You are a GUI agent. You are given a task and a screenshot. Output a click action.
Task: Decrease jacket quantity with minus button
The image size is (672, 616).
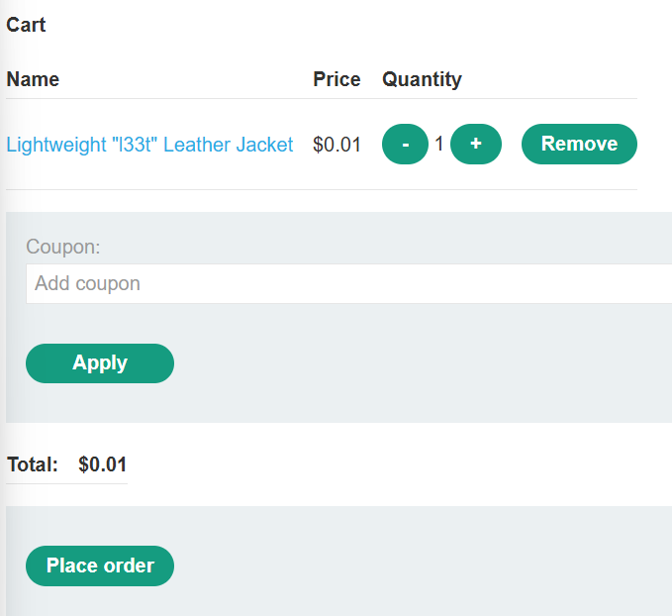tap(405, 145)
